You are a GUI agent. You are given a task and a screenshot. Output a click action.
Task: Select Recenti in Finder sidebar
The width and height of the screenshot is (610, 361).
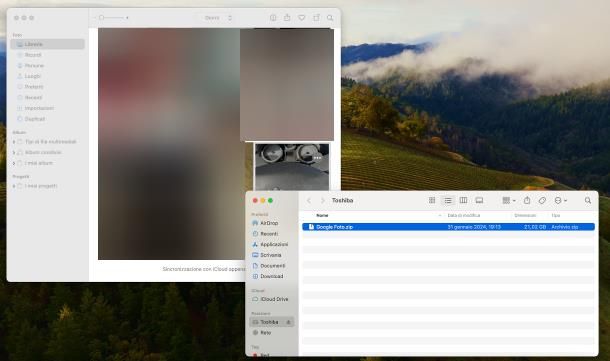(x=269, y=234)
